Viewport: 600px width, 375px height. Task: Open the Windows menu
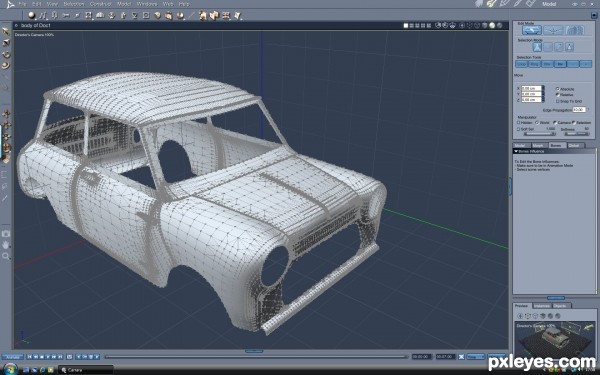point(147,4)
